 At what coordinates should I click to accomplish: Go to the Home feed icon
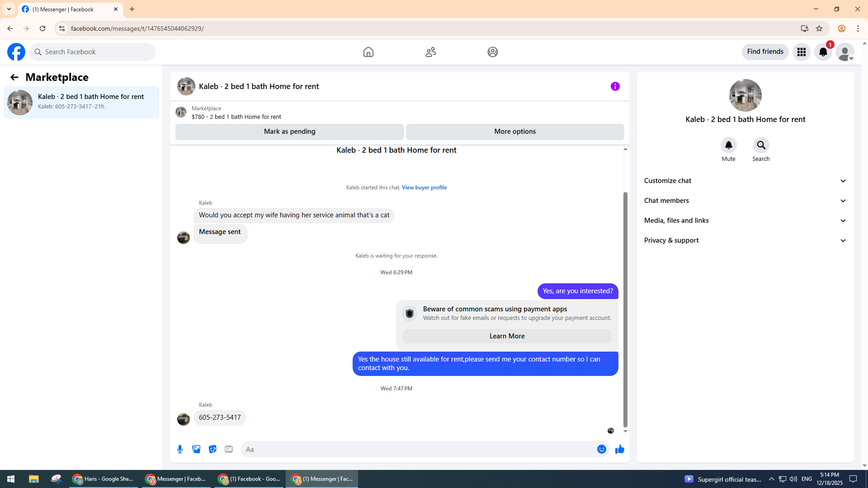point(368,52)
